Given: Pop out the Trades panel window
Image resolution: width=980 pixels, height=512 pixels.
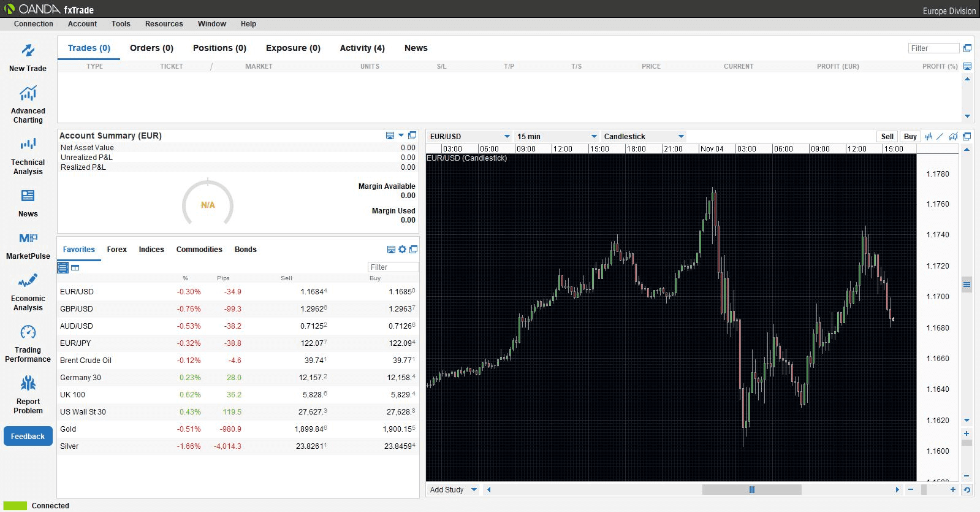Looking at the screenshot, I should 967,48.
